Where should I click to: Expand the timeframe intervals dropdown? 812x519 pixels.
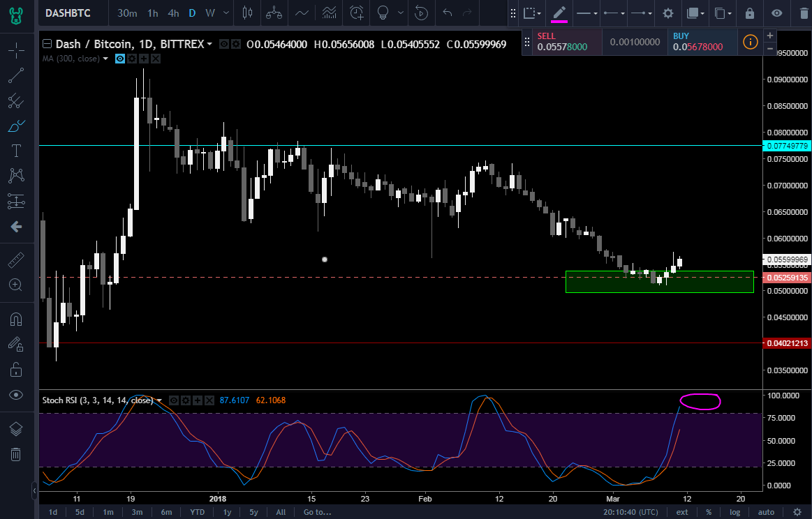click(226, 13)
